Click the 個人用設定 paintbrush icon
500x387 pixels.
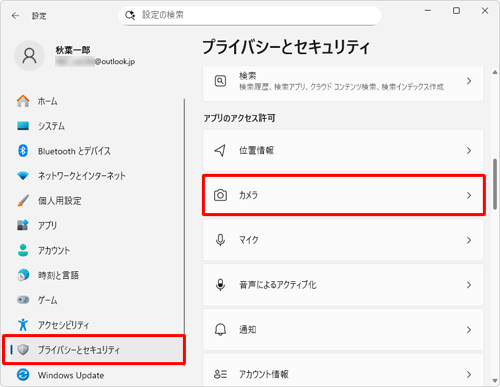click(23, 200)
